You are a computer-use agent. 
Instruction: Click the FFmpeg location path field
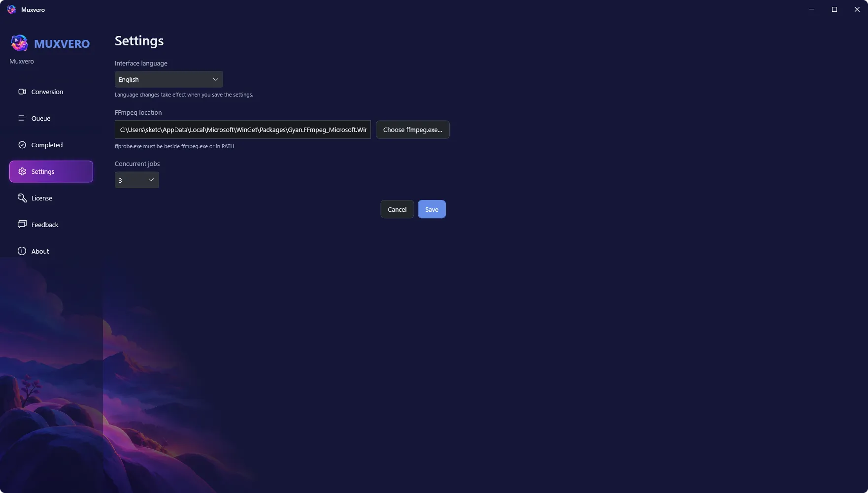click(x=243, y=130)
